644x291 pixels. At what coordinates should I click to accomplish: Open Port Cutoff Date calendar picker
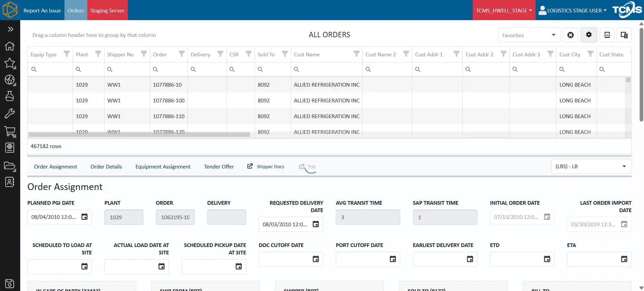[393, 259]
